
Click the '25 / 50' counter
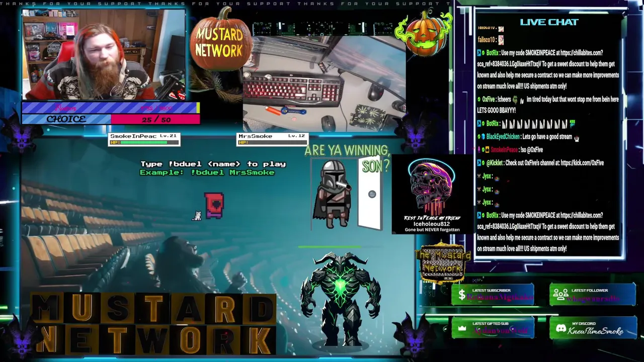coord(156,120)
